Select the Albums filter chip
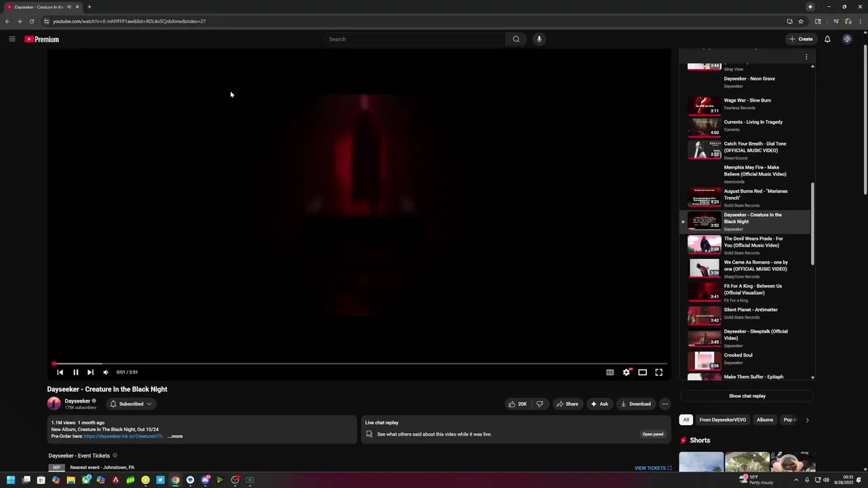The width and height of the screenshot is (868, 488). coord(765,420)
